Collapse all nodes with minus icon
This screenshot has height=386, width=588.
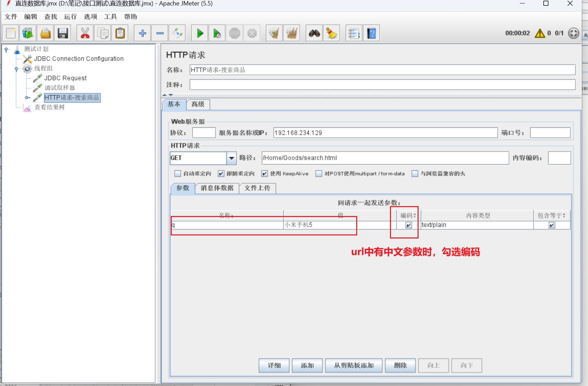pos(160,33)
